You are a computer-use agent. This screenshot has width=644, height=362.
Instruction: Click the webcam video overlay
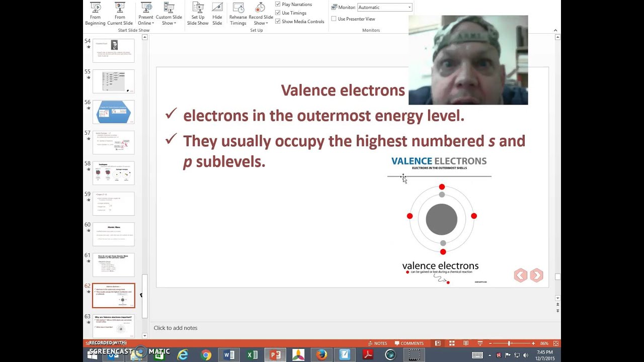[x=468, y=60]
